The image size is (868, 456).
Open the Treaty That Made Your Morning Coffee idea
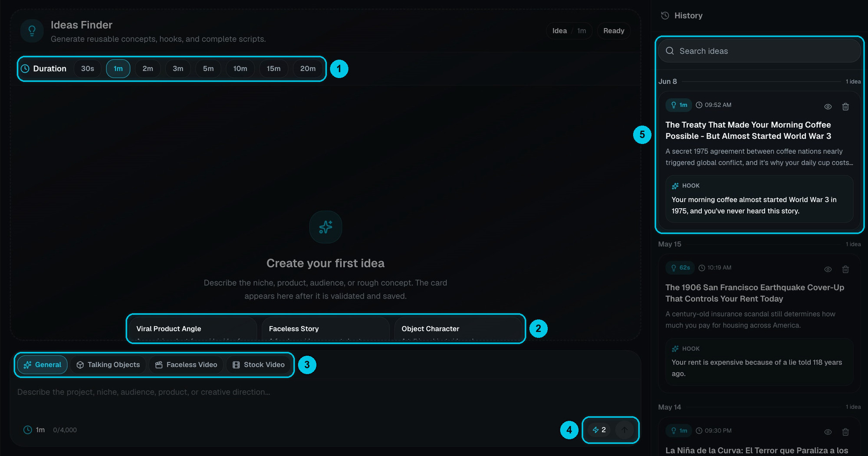click(748, 131)
